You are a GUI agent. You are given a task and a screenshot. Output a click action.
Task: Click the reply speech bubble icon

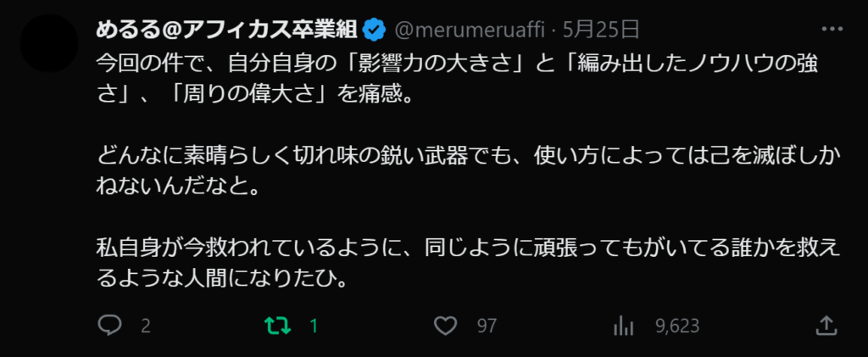[x=110, y=325]
